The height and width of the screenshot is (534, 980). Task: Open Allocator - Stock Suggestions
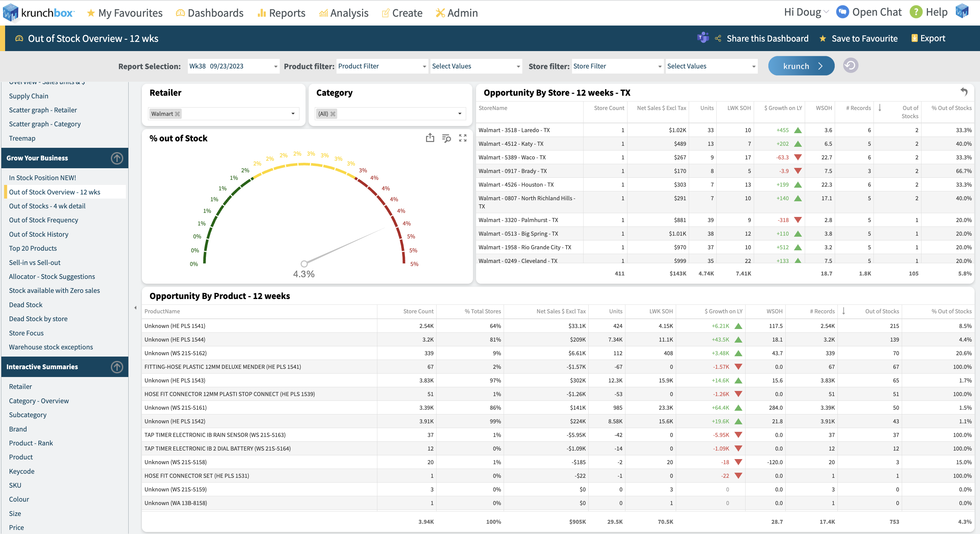pyautogui.click(x=52, y=277)
